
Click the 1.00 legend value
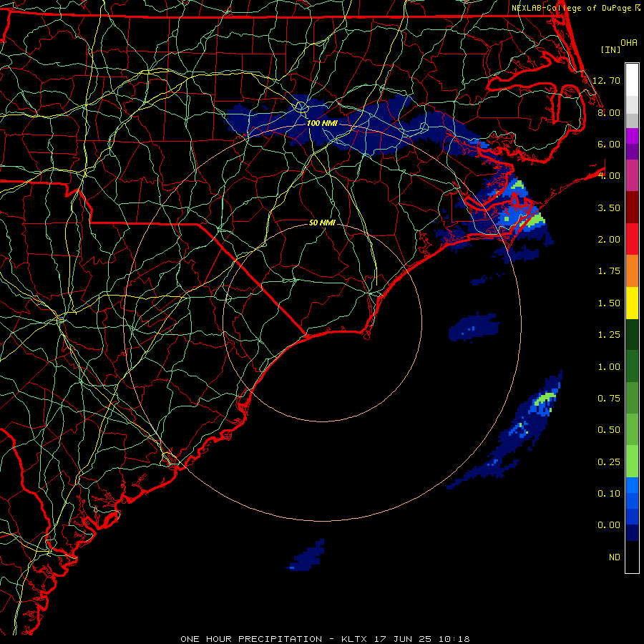coord(609,367)
